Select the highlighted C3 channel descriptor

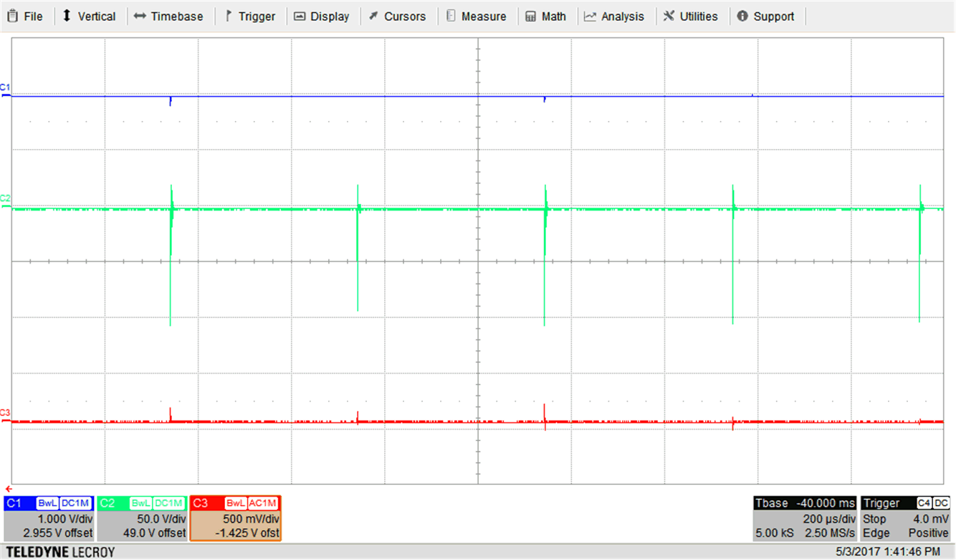coord(235,518)
